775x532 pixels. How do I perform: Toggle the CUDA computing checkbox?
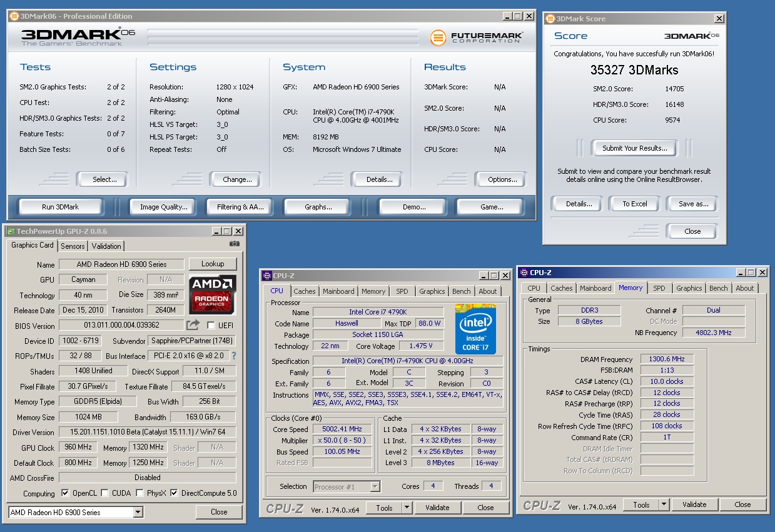pos(105,493)
